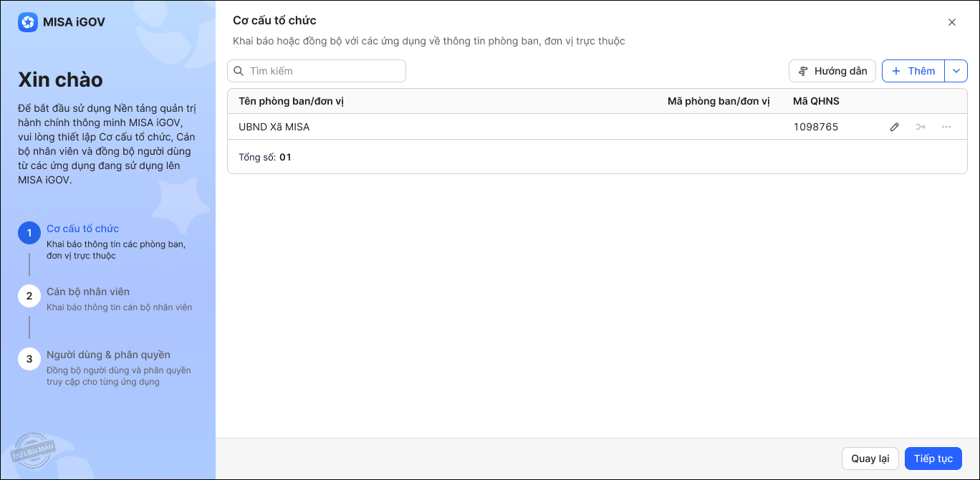Close the Cơ cấu tổ chức dialog
980x480 pixels.
952,22
